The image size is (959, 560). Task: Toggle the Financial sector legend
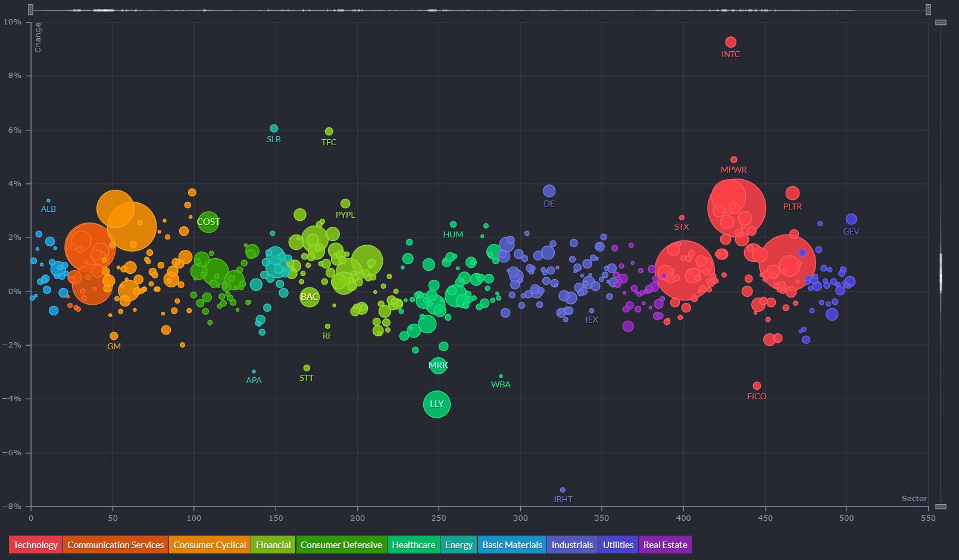[x=273, y=545]
